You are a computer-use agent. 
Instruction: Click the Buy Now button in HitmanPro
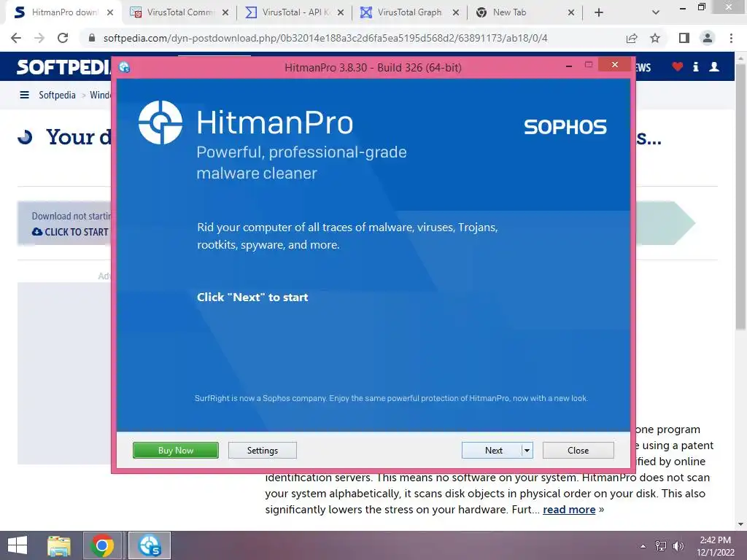pos(175,450)
